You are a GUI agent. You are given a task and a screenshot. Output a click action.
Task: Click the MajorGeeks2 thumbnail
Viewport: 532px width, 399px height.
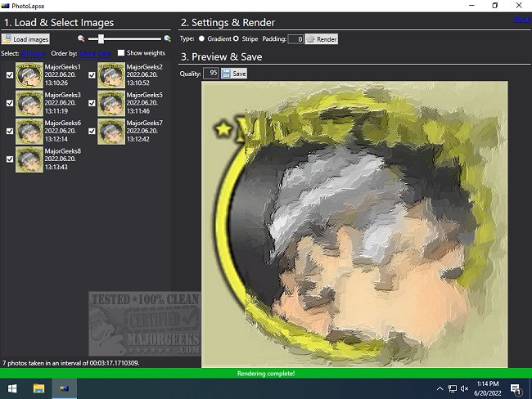pyautogui.click(x=111, y=75)
